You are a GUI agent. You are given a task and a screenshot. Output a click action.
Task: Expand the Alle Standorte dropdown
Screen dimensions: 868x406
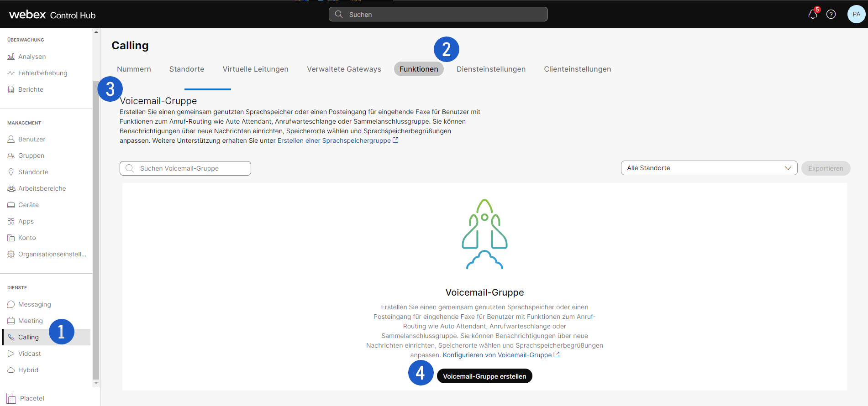709,168
